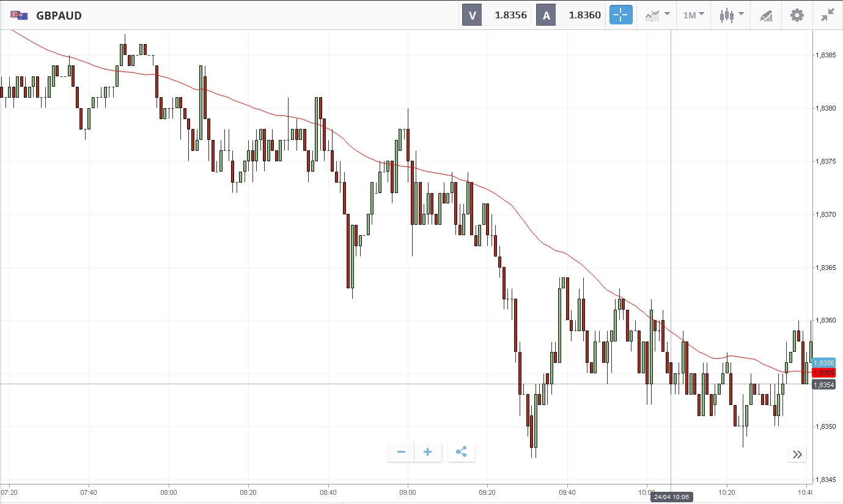Click the blue 1,8356 price label
Screen dimensions: 843x504
[824, 363]
